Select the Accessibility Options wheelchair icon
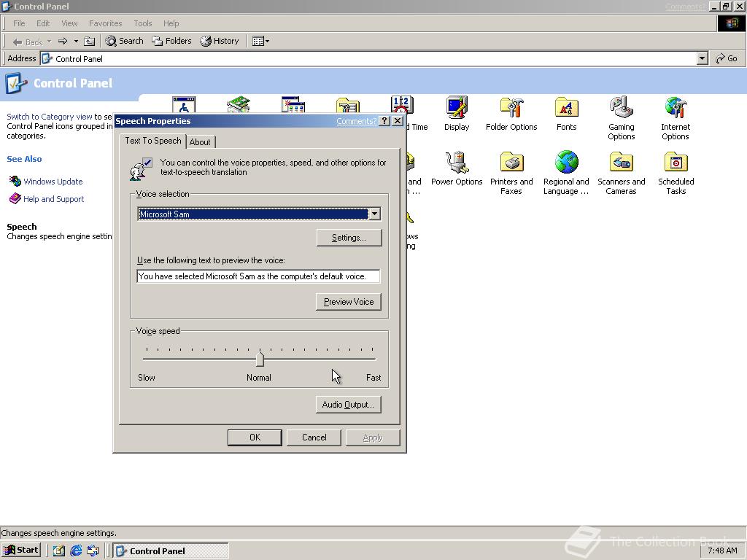 click(x=184, y=105)
